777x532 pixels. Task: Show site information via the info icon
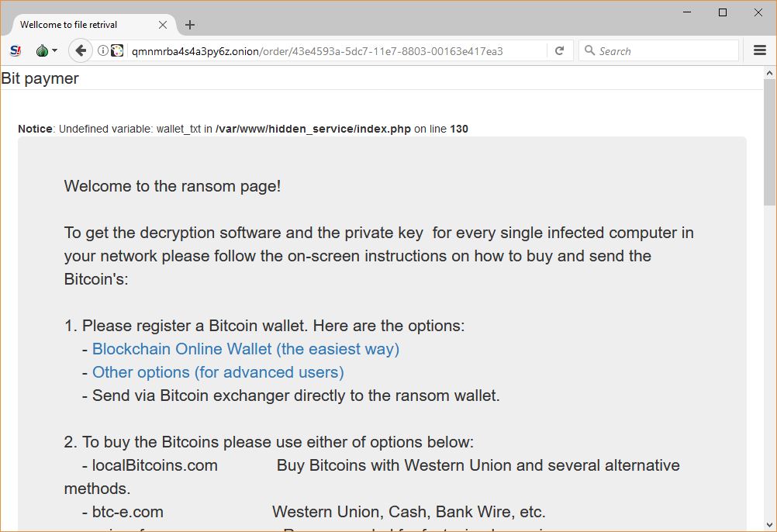point(102,51)
